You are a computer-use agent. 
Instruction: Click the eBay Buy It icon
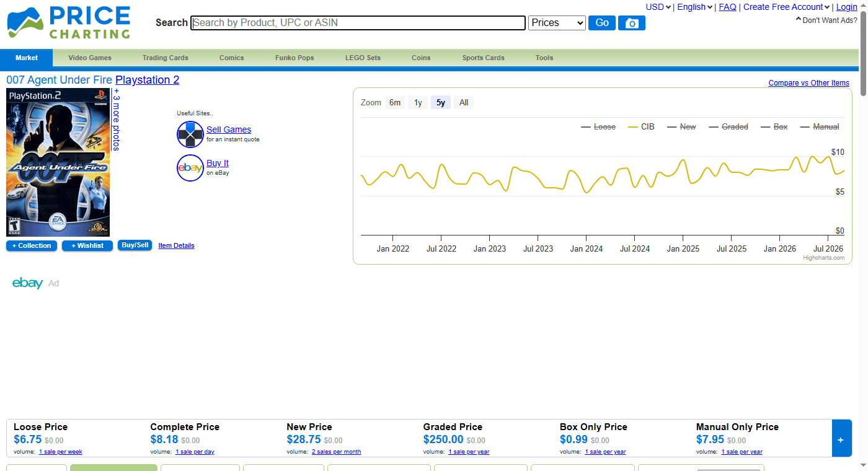pyautogui.click(x=190, y=168)
